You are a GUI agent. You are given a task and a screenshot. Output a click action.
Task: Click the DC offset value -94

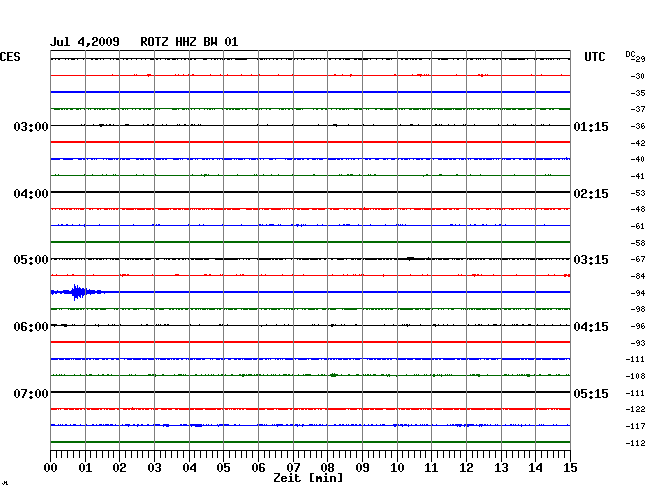(638, 293)
